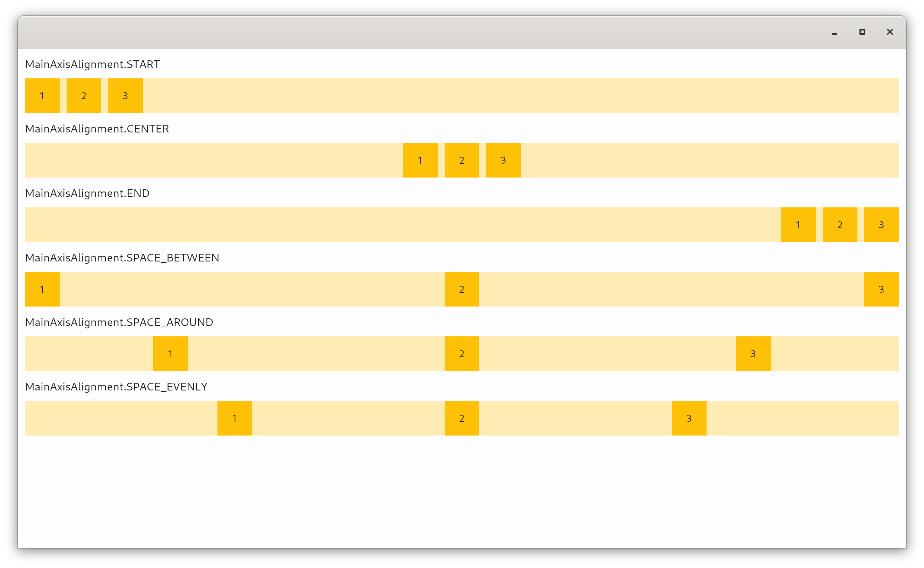The width and height of the screenshot is (924, 568).
Task: Click box 2 in the SPACE_EVENLY row
Action: [461, 418]
